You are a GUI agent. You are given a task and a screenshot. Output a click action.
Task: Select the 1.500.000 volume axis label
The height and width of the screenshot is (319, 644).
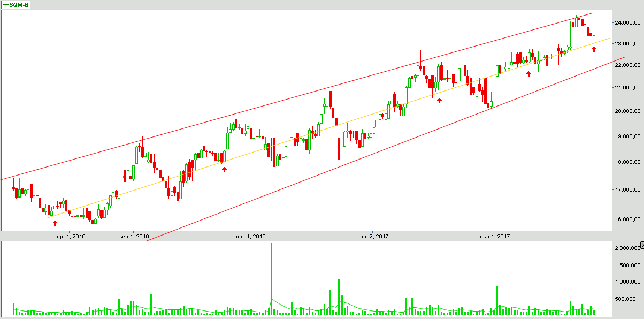[627, 265]
